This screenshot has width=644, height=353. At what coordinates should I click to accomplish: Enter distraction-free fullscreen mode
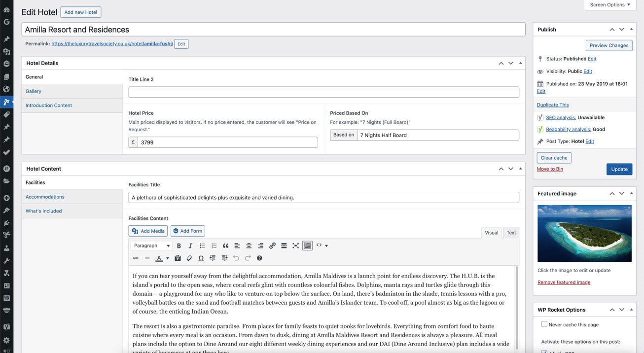(295, 246)
